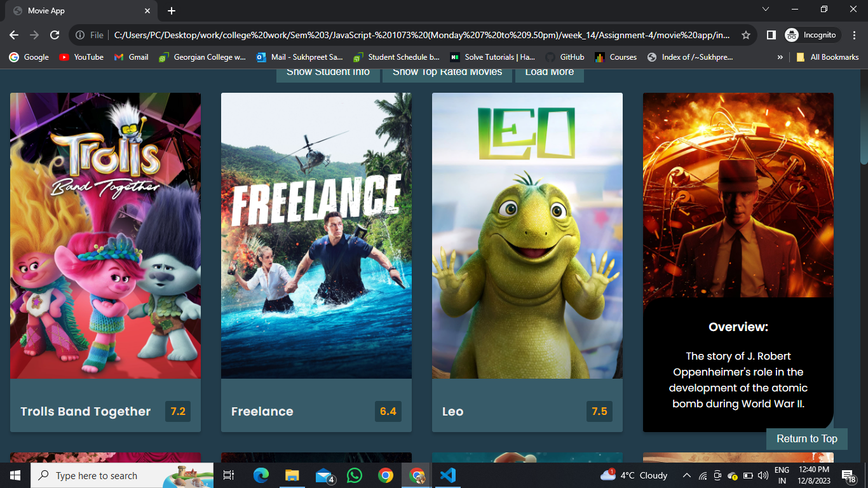Open the Mail - Sukhpreet bookmark
The width and height of the screenshot is (868, 488).
[x=300, y=57]
